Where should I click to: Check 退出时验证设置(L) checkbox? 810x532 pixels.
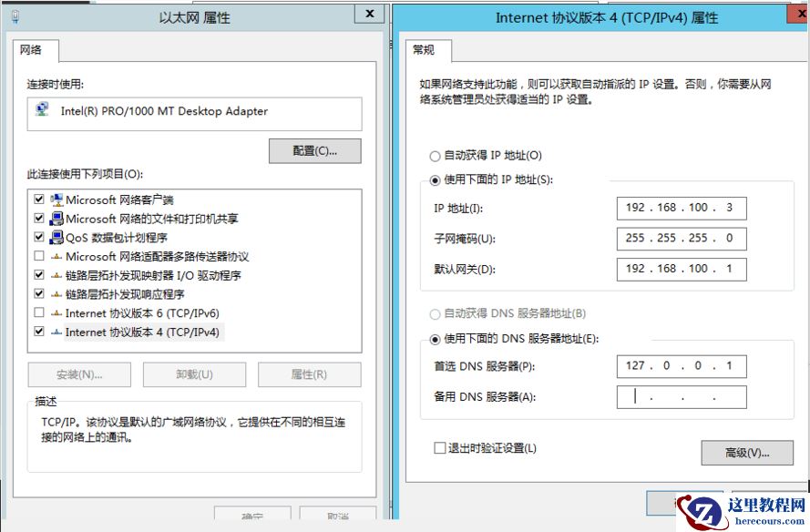click(x=439, y=448)
